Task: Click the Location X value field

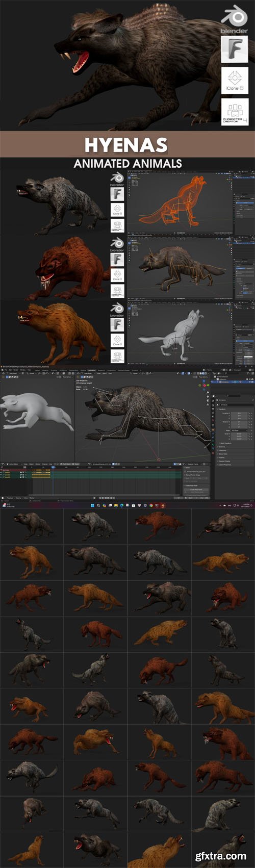Action: pos(239,413)
